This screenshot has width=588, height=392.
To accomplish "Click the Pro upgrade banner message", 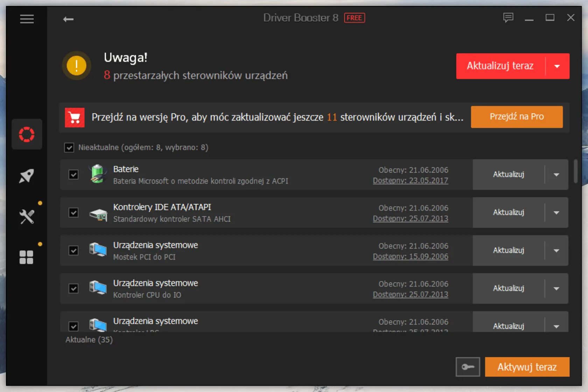I will point(277,117).
